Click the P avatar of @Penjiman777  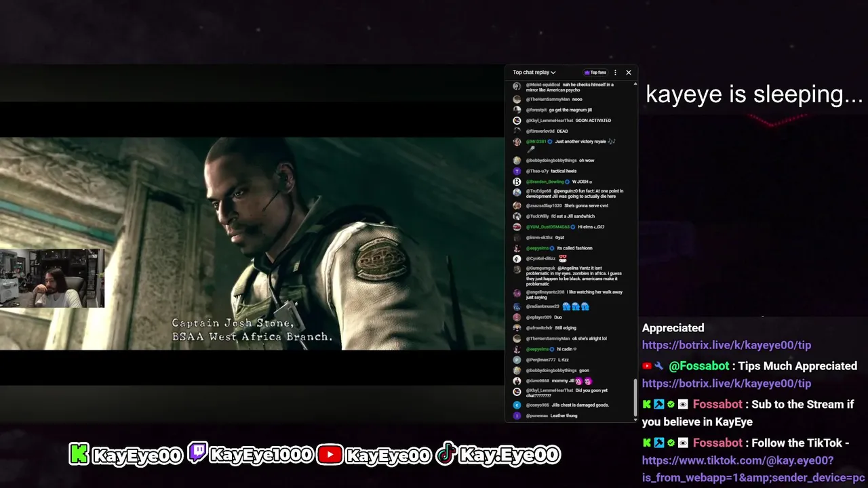(517, 360)
